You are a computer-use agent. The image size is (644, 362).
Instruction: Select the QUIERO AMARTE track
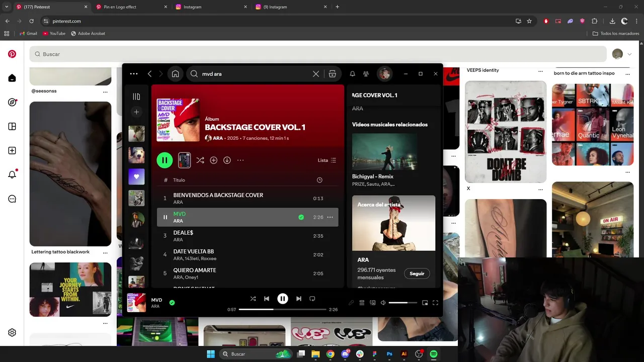[x=248, y=274]
